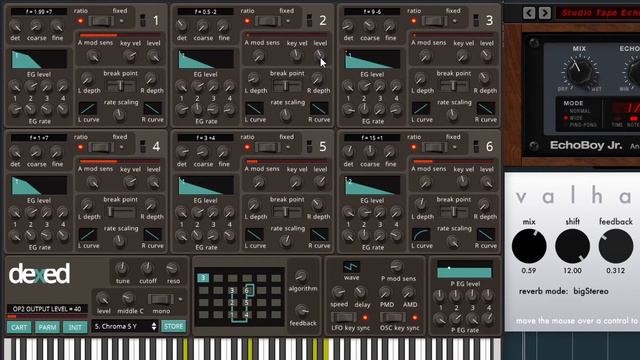The width and height of the screenshot is (640, 360).
Task: Click operator 5 EG envelope display
Action: point(206,186)
